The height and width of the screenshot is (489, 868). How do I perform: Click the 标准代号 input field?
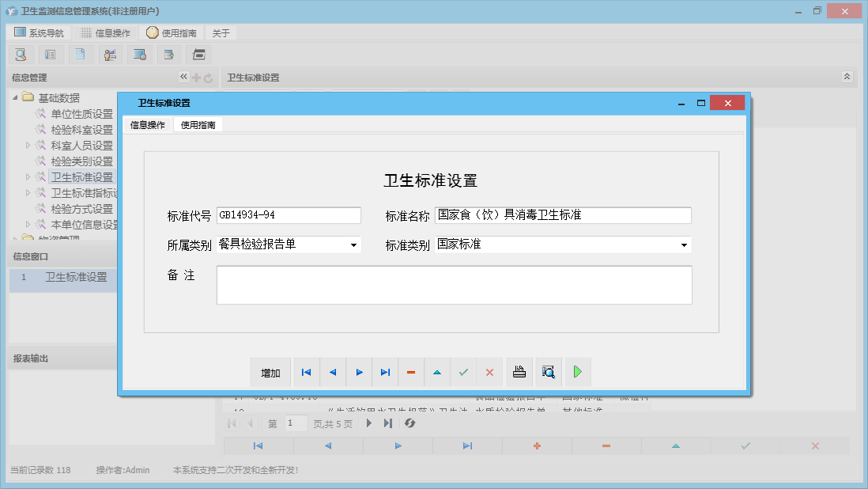[289, 215]
